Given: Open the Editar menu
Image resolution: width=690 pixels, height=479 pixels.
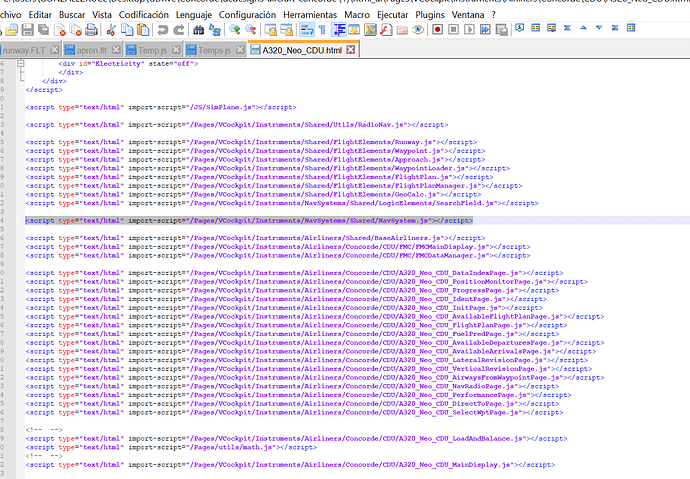Looking at the screenshot, I should pos(40,15).
